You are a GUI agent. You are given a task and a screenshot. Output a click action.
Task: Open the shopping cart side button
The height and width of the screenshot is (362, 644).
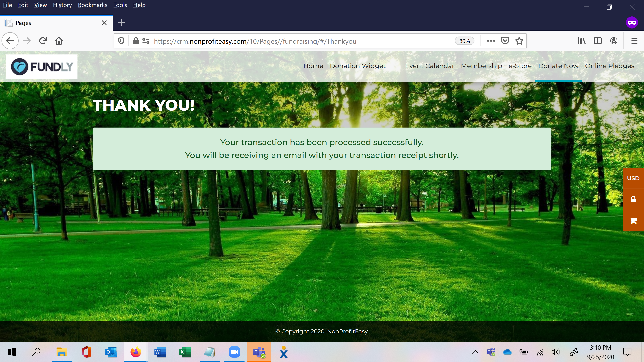tap(633, 221)
